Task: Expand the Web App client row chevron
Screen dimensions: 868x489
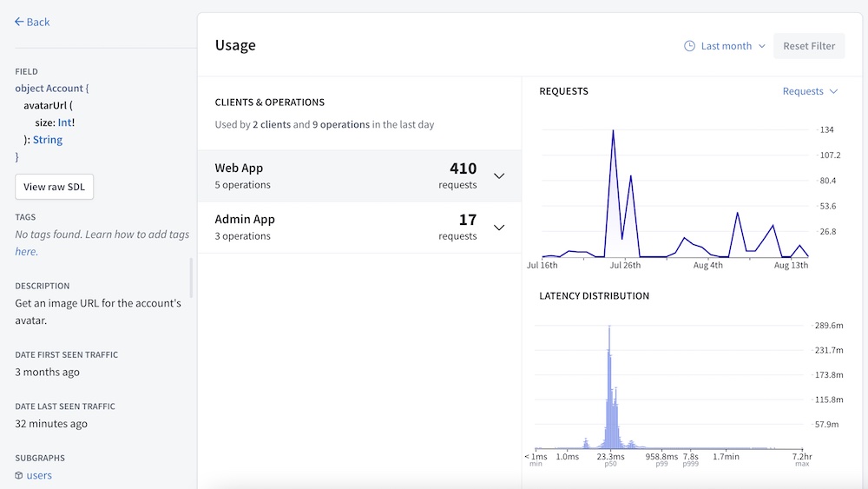Action: tap(499, 176)
